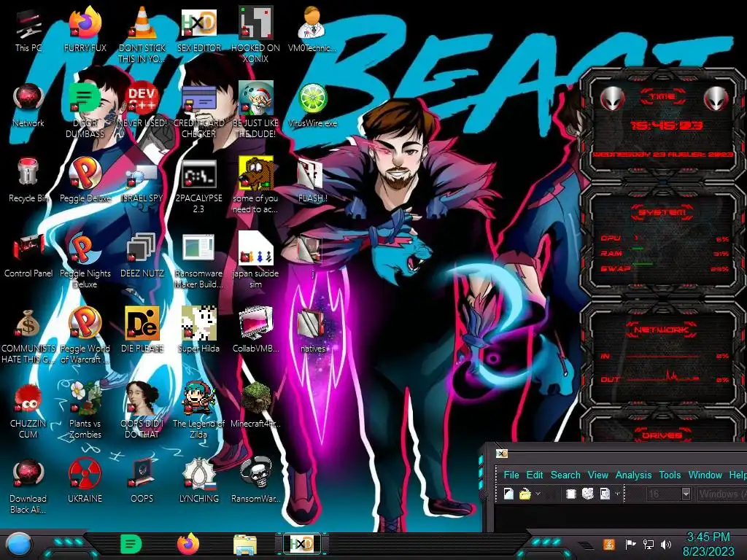Expand the recent files arrow beside Open folder
The image size is (747, 560).
[x=538, y=494]
